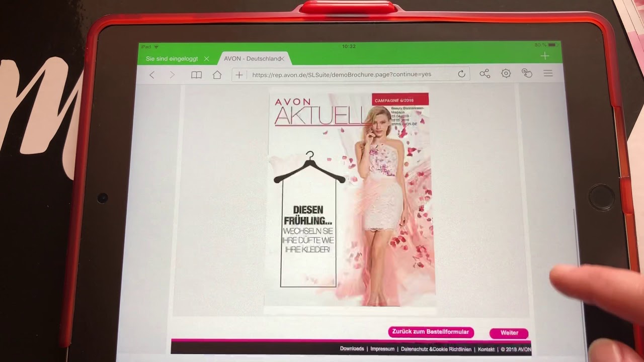Image resolution: width=644 pixels, height=362 pixels.
Task: Open the Kontakt footer link
Action: coord(486,349)
